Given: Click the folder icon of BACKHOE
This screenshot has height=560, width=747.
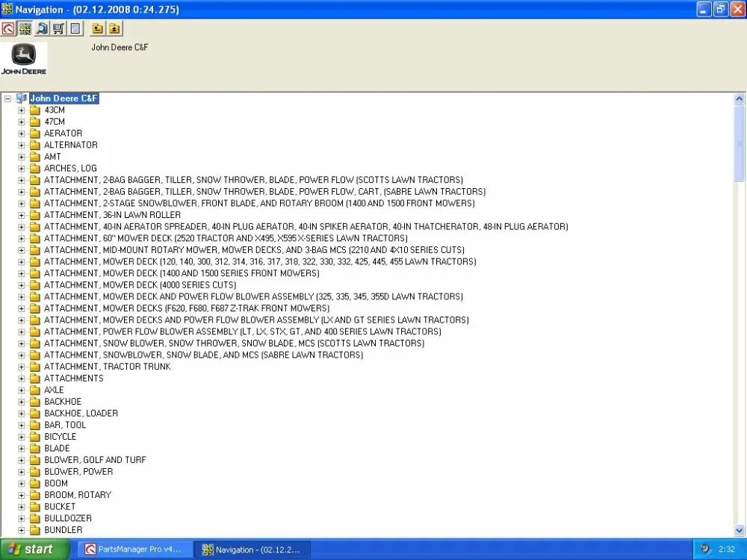Looking at the screenshot, I should click(35, 402).
